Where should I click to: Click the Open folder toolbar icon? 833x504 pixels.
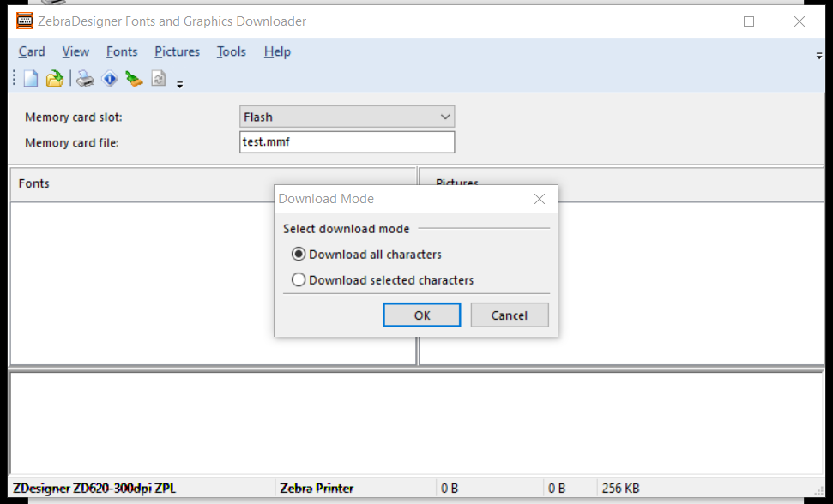pos(55,79)
